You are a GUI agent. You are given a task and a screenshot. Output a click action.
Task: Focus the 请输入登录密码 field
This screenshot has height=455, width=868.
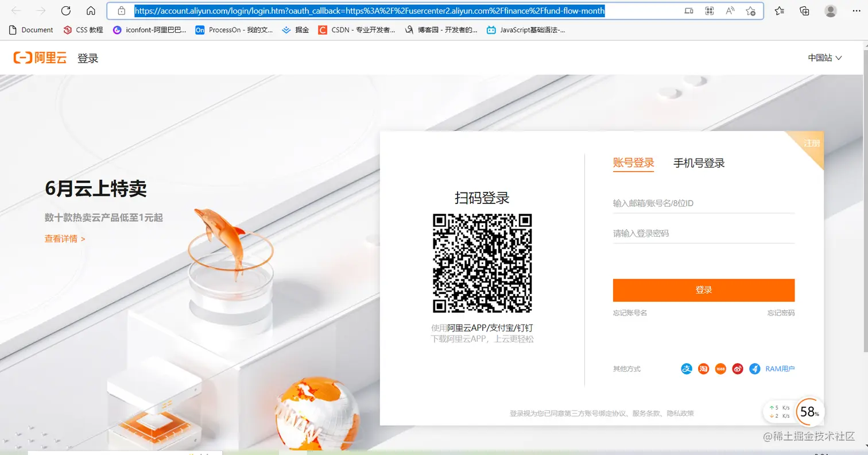click(x=703, y=233)
